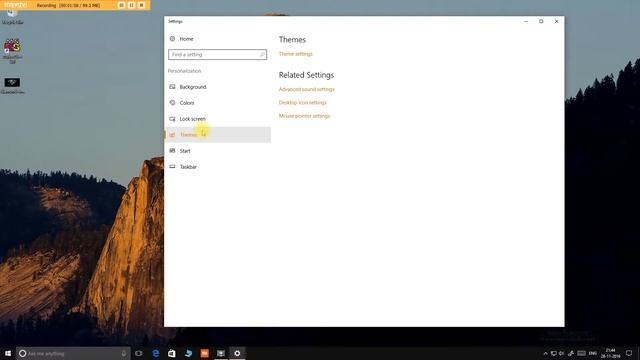Launch Microsoft Edge from the taskbar

(156, 353)
